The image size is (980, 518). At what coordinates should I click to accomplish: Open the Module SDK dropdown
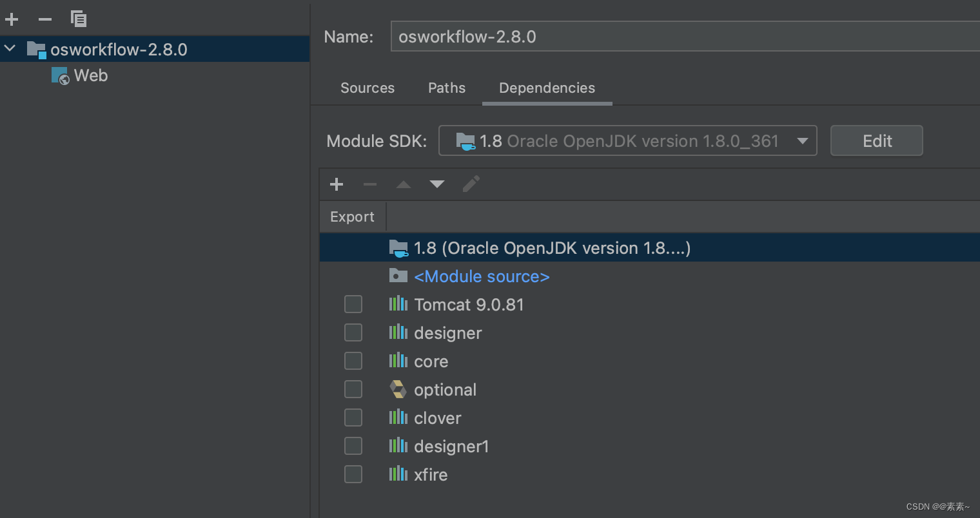click(803, 140)
